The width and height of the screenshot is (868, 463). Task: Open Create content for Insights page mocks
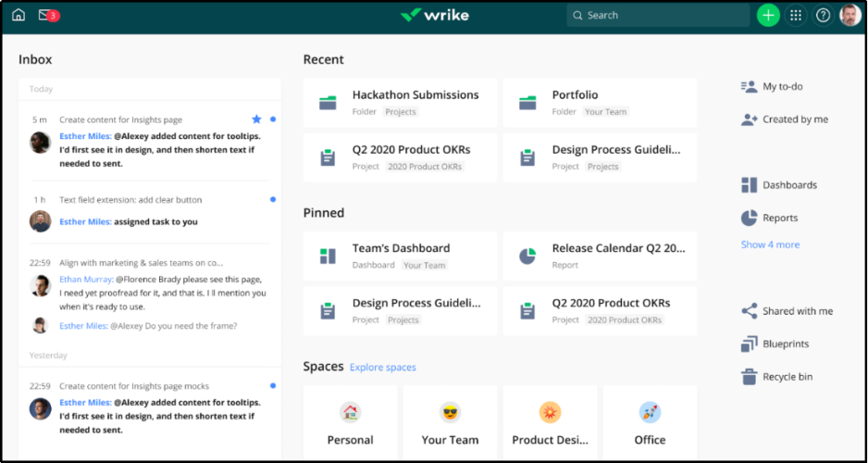(134, 386)
